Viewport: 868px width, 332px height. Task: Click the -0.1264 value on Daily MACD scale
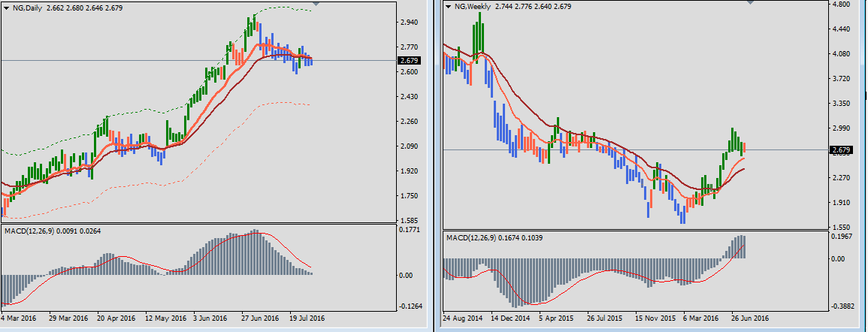pos(410,306)
